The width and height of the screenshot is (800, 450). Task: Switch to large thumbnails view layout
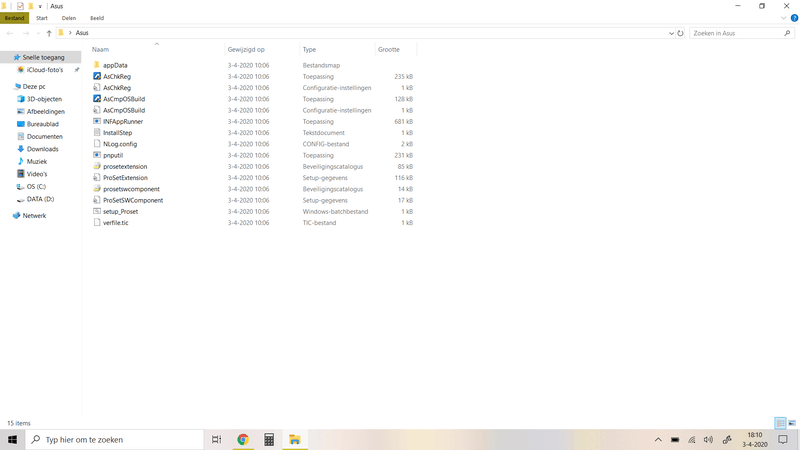792,423
